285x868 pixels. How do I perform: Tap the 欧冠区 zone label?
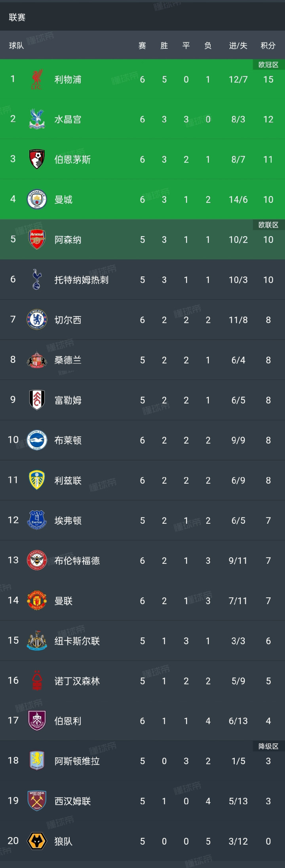click(268, 65)
